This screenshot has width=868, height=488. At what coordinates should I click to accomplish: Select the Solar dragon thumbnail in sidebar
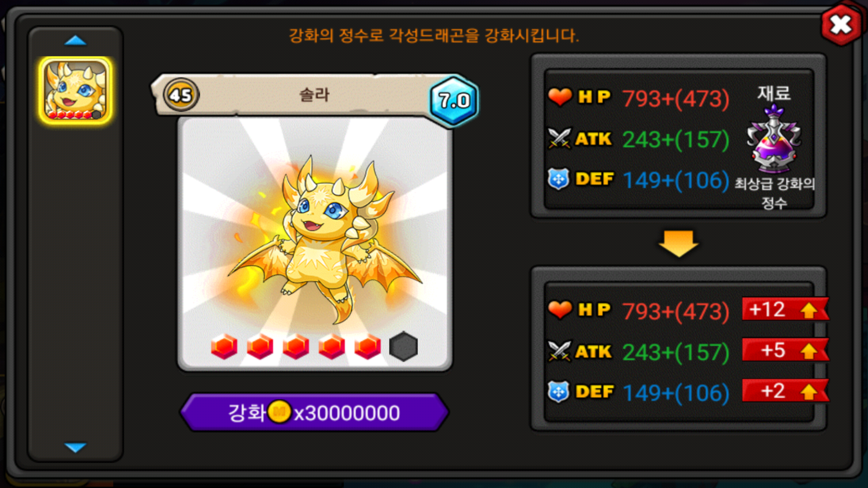point(75,90)
